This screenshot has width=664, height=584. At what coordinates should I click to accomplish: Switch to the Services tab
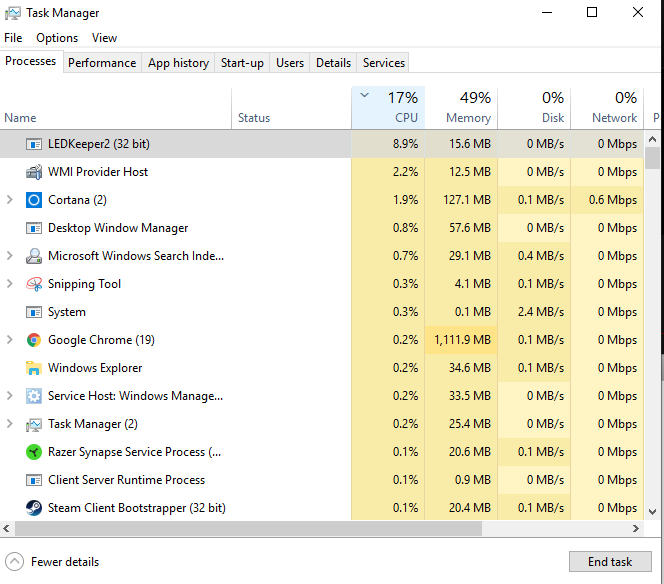pos(384,63)
